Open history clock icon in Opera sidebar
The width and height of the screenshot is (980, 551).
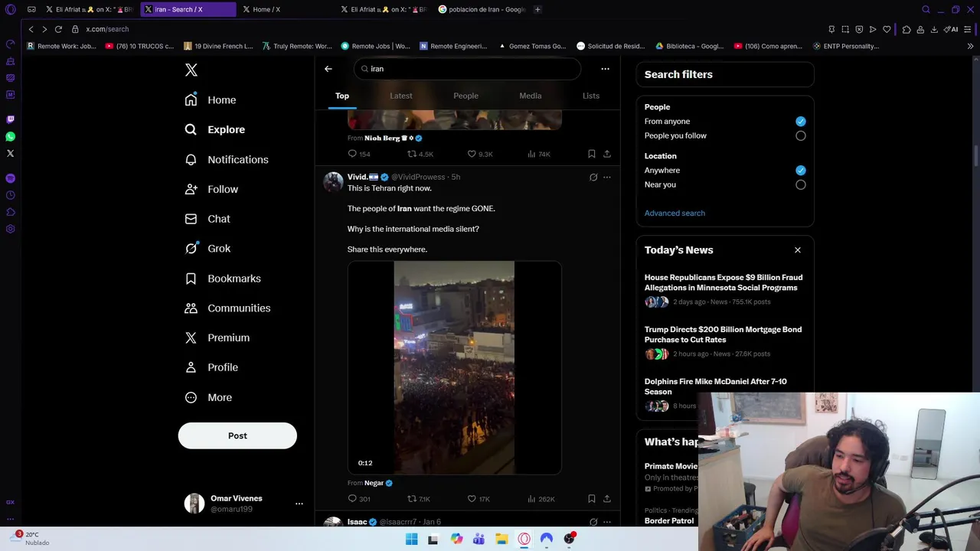click(x=10, y=195)
